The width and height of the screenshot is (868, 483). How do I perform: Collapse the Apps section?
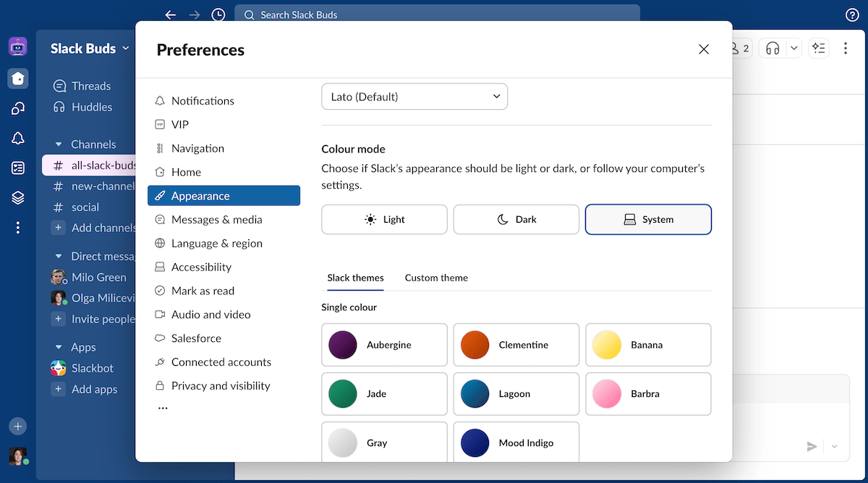[59, 347]
